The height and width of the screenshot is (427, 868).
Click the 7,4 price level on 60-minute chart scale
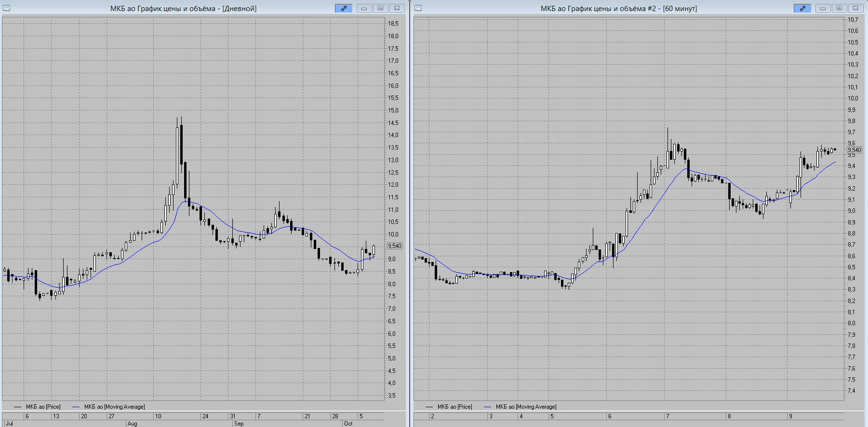click(852, 391)
